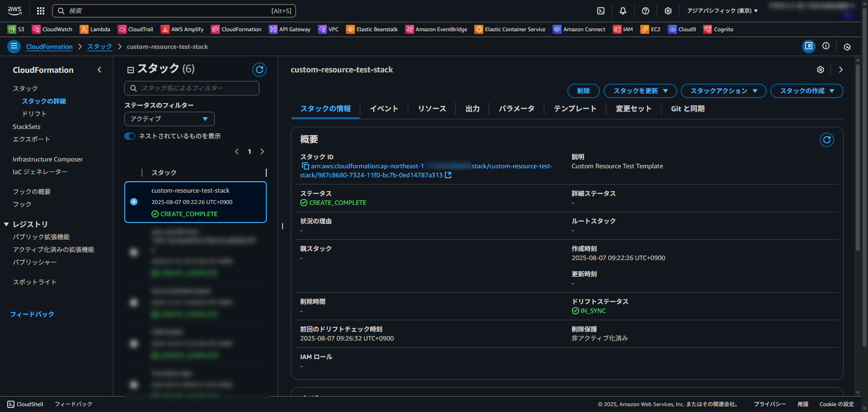The width and height of the screenshot is (868, 412).
Task: Open the split panel view icon
Action: (x=809, y=46)
